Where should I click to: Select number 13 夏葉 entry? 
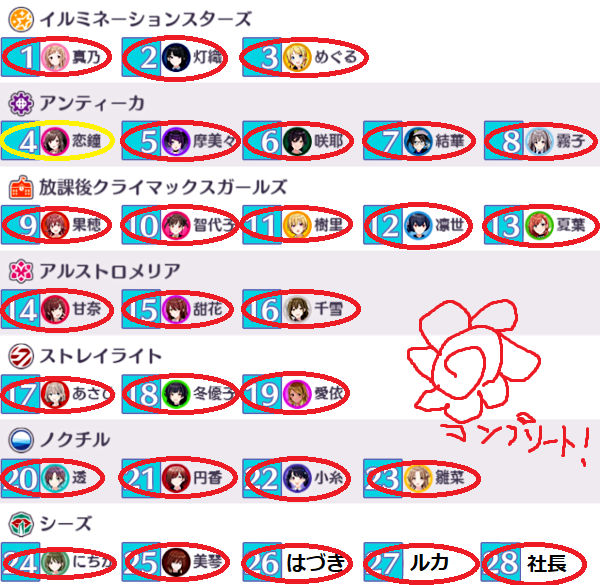pyautogui.click(x=540, y=225)
